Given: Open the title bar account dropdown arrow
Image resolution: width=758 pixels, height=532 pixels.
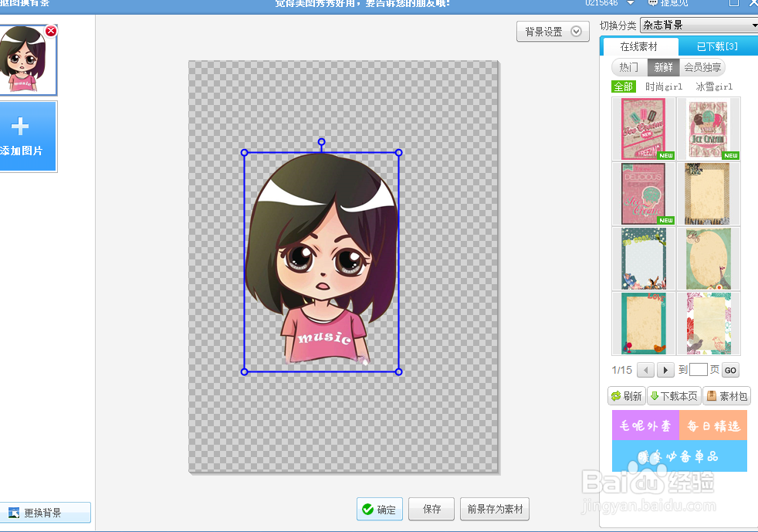Looking at the screenshot, I should (631, 3).
